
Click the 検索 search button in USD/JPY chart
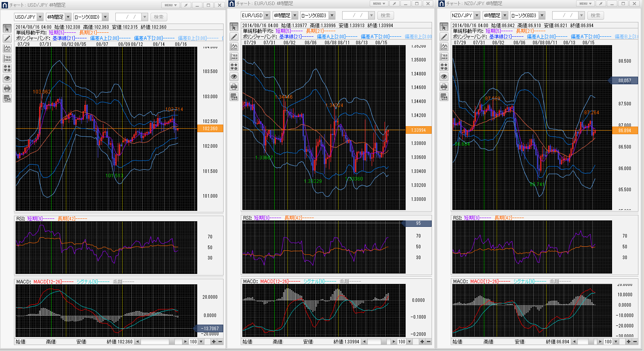click(159, 17)
